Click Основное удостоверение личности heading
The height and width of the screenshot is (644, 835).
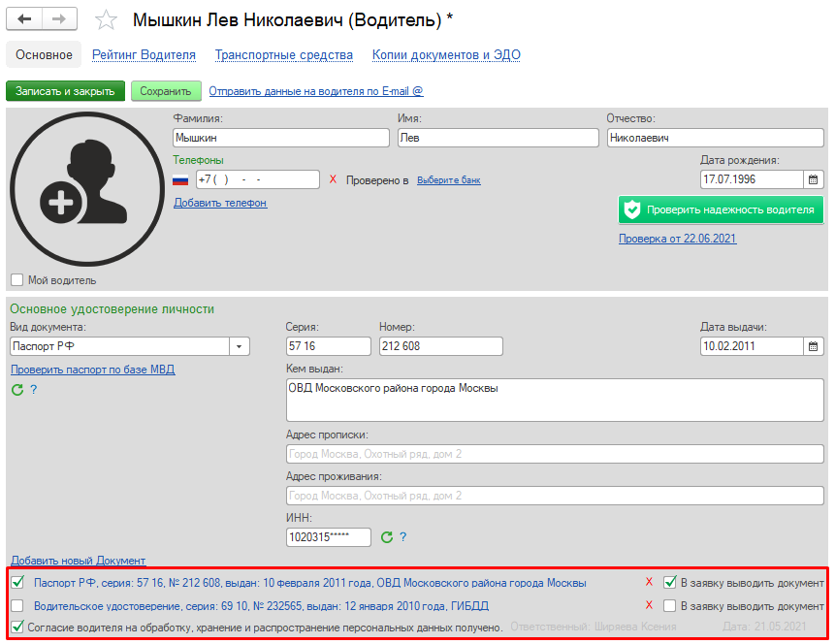click(x=112, y=309)
